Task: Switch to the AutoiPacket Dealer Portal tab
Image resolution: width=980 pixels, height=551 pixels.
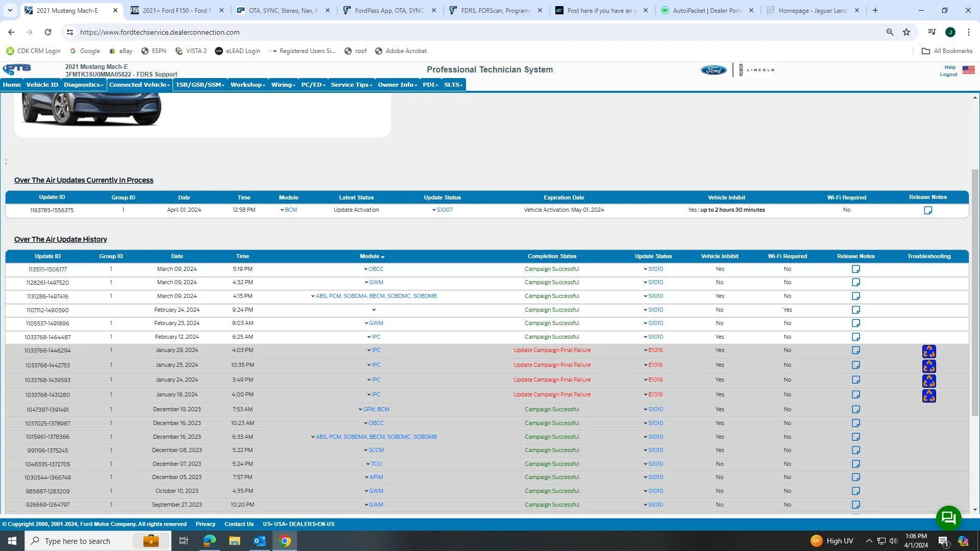Action: tap(707, 10)
